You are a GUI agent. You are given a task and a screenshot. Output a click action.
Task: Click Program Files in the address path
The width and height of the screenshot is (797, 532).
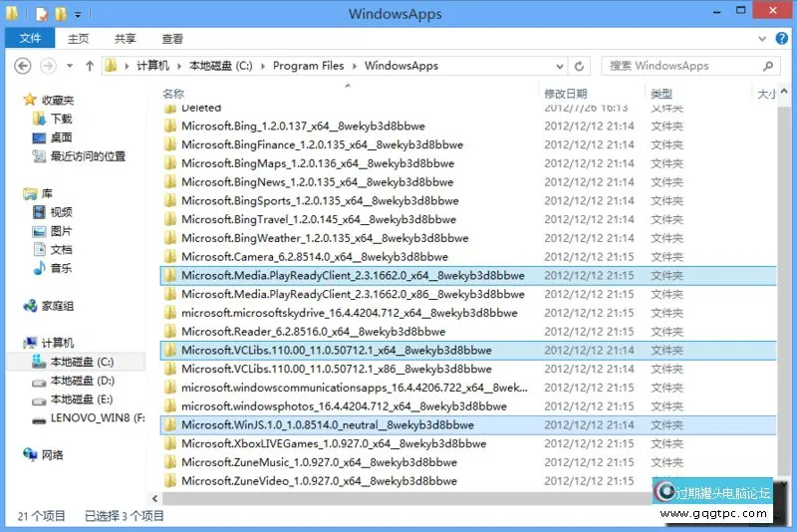308,66
